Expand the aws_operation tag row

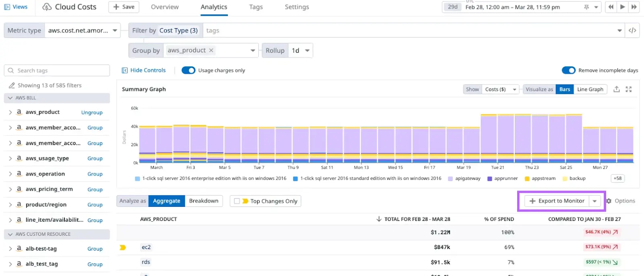[x=10, y=174]
